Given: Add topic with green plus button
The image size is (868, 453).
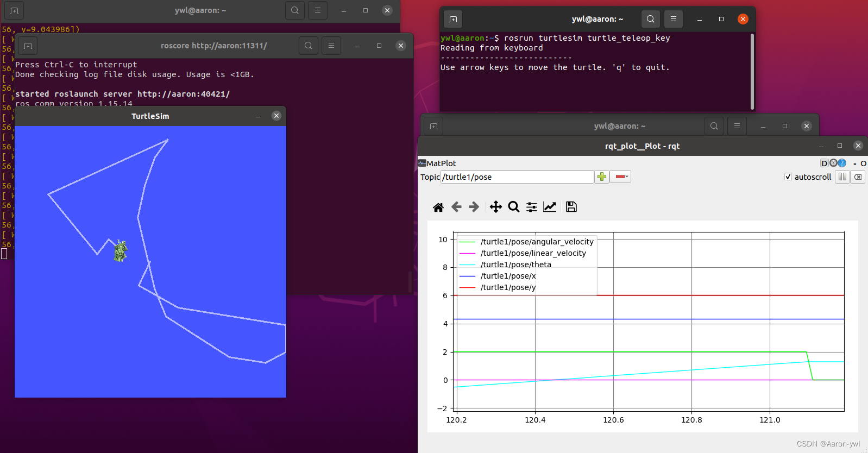Looking at the screenshot, I should click(x=602, y=177).
